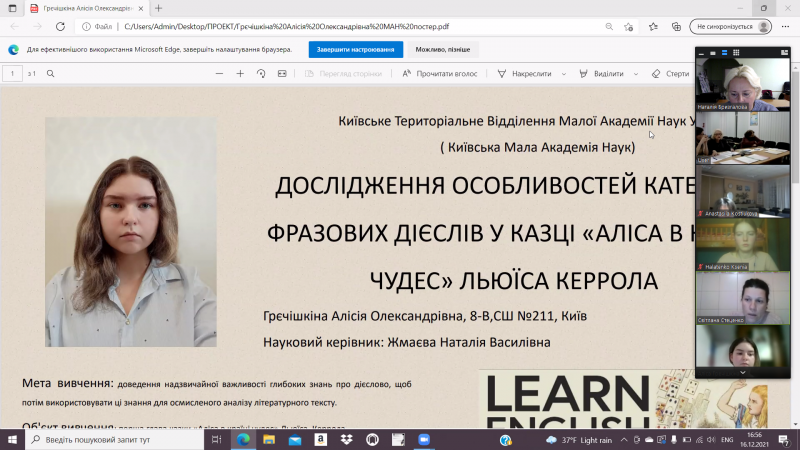Screen dimensions: 800x450
Task: Close the Гречішкіна Алісія PDF tab
Action: pos(141,8)
